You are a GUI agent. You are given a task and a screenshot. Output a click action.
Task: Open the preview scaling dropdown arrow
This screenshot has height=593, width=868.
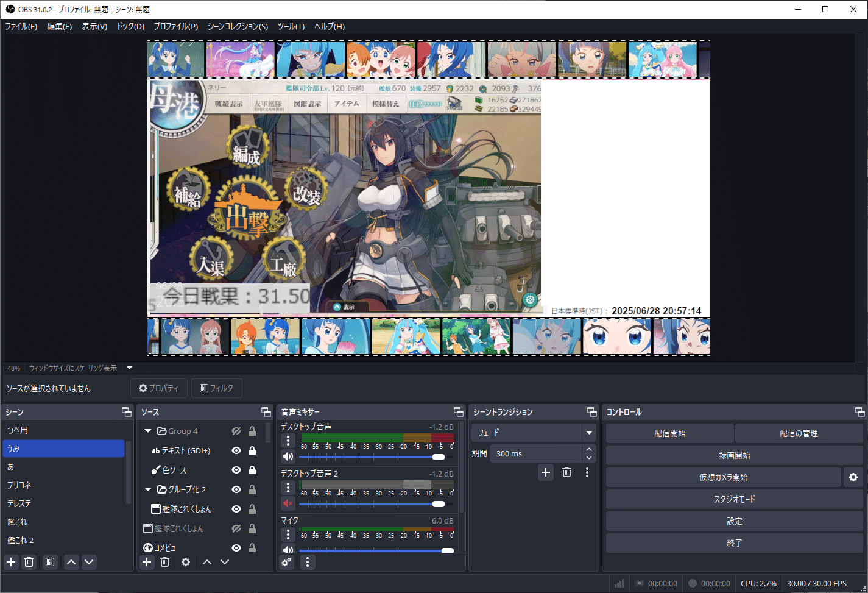129,368
